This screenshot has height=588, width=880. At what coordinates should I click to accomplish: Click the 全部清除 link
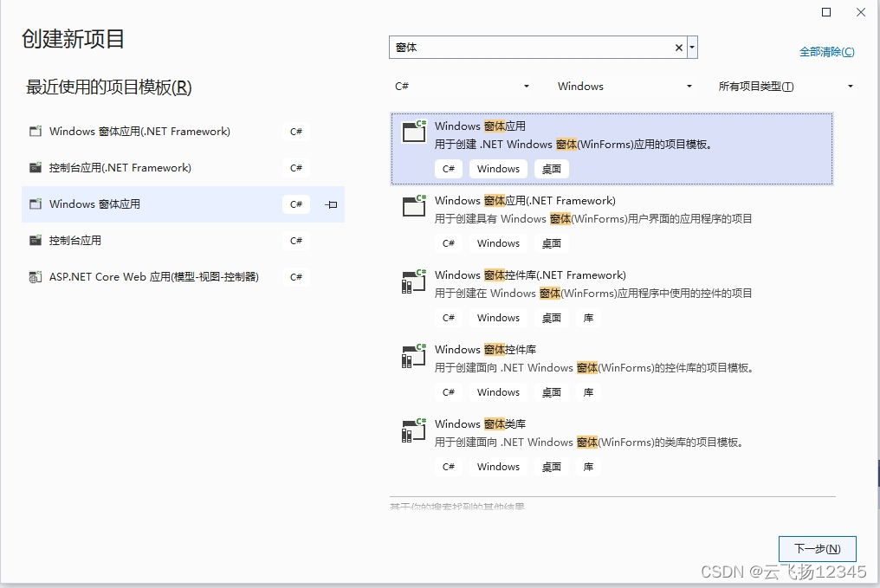(826, 52)
